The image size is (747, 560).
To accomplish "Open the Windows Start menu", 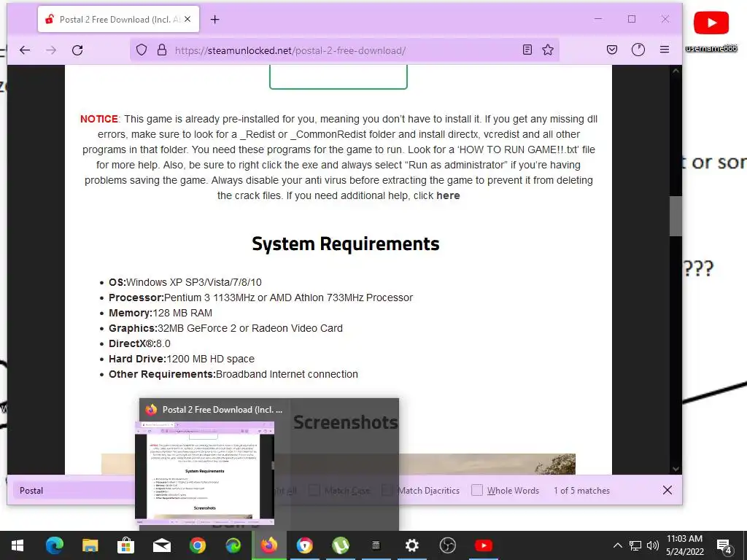I will (x=18, y=545).
